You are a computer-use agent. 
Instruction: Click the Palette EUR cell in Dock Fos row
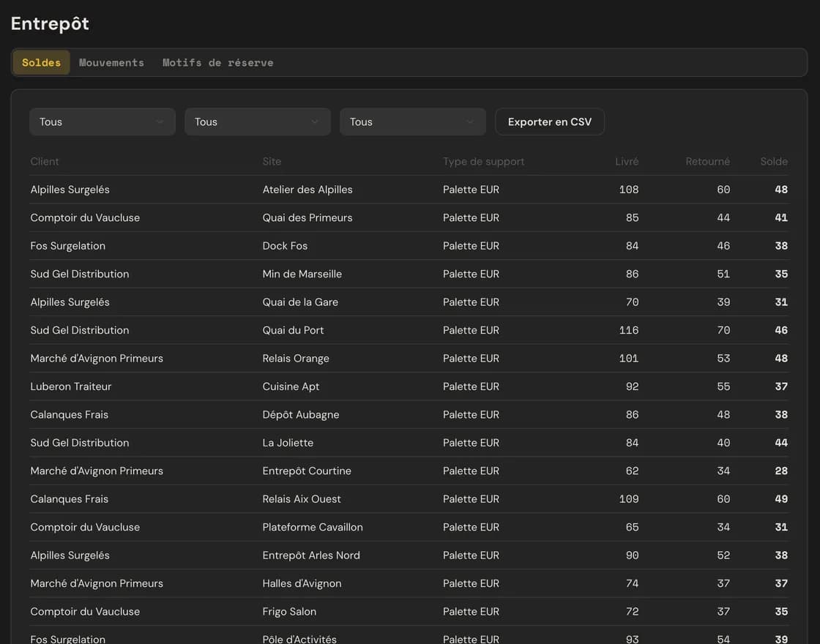coord(471,246)
